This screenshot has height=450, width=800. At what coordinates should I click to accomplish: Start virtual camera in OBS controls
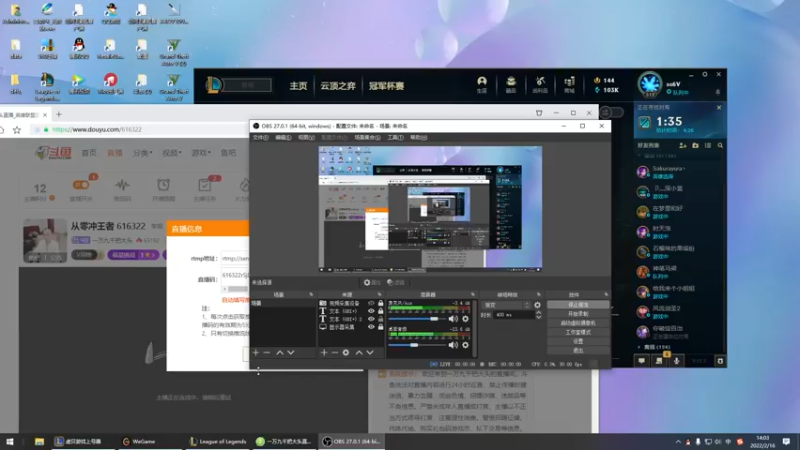[x=578, y=323]
